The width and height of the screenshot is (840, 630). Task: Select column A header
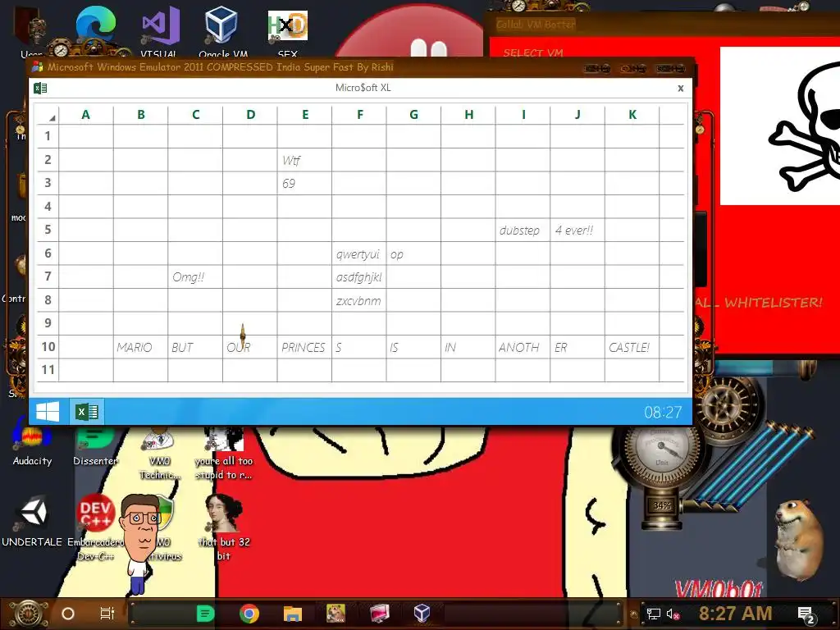coord(85,115)
